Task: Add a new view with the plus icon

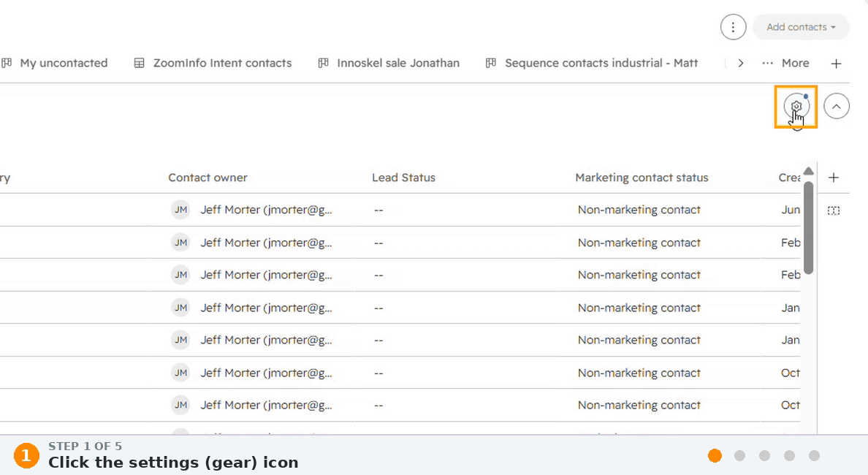Action: coord(836,64)
